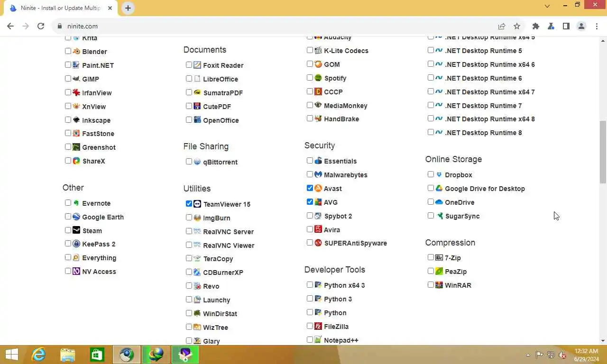Uncheck the TeamViewer 15 checkbox
Screen dimensions: 607x364
pyautogui.click(x=189, y=204)
